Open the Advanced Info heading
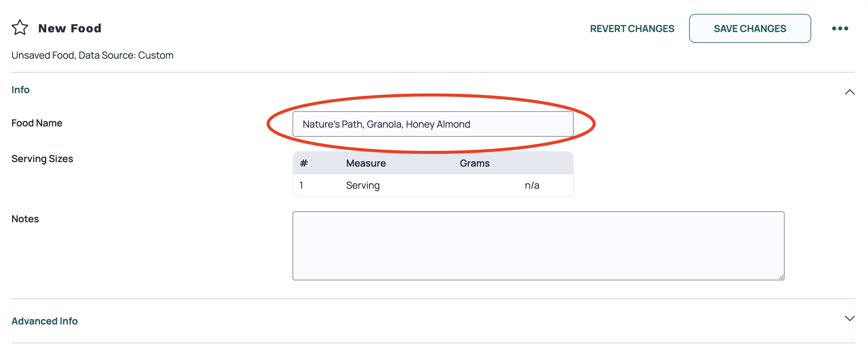Viewport: 868px width, 352px height. (x=44, y=321)
